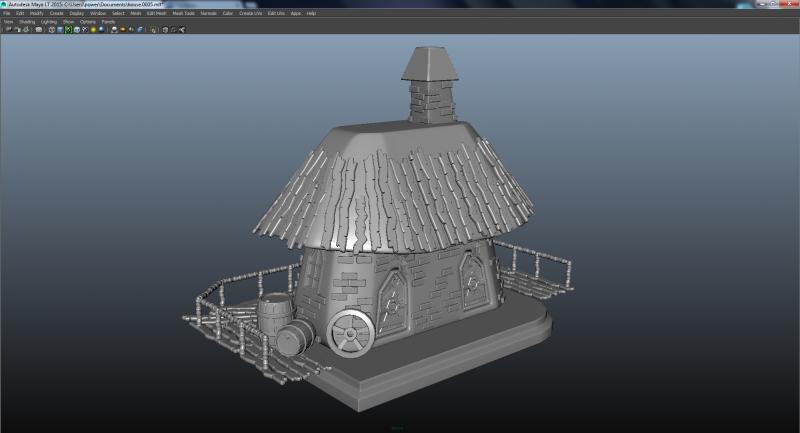Open the Create UVs menu

click(x=250, y=13)
